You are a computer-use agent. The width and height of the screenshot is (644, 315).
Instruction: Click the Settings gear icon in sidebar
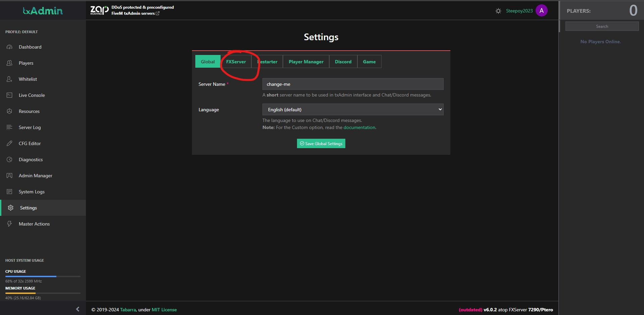pyautogui.click(x=10, y=208)
